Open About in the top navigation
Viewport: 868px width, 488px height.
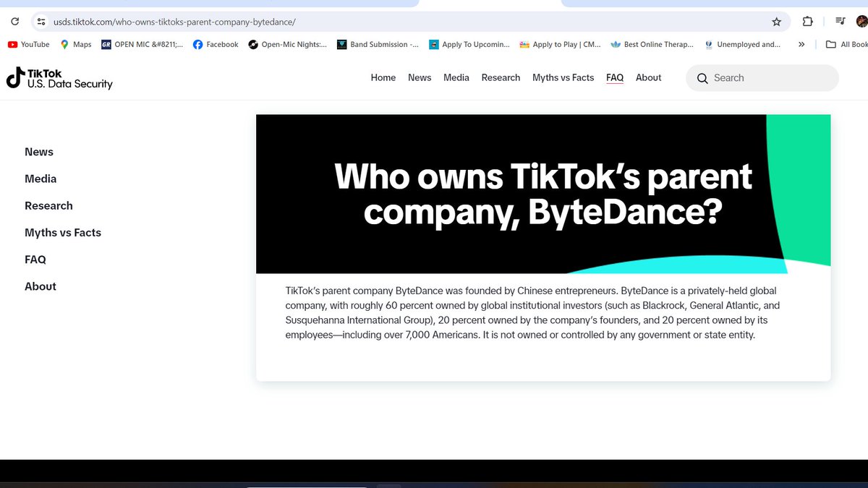click(x=649, y=77)
